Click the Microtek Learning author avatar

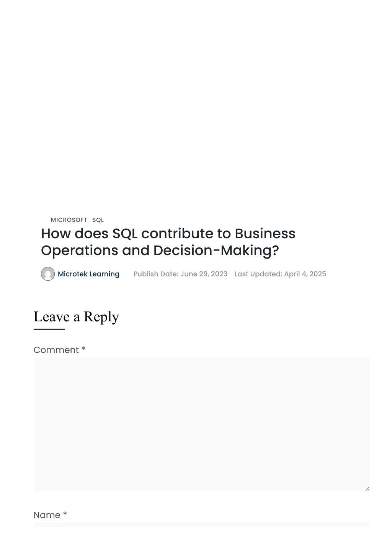click(x=48, y=274)
